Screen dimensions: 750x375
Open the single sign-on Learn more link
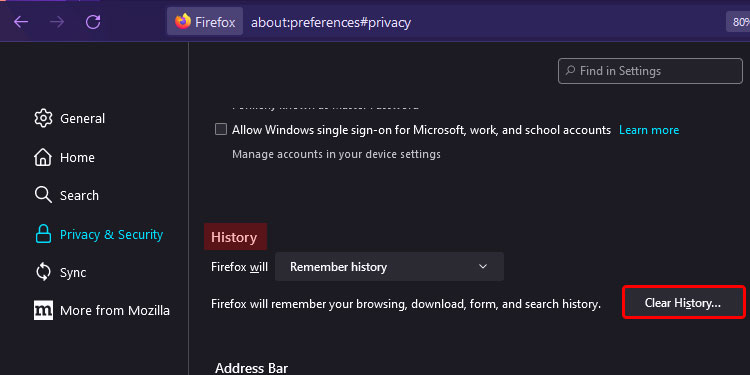tap(649, 130)
